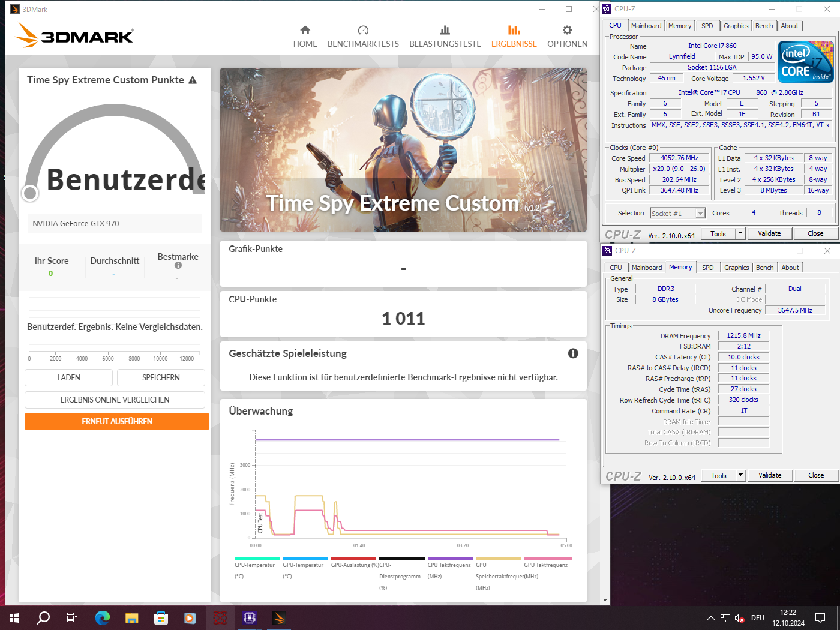Open the Socket #1 selection dropdown
This screenshot has height=630, width=840.
677,213
